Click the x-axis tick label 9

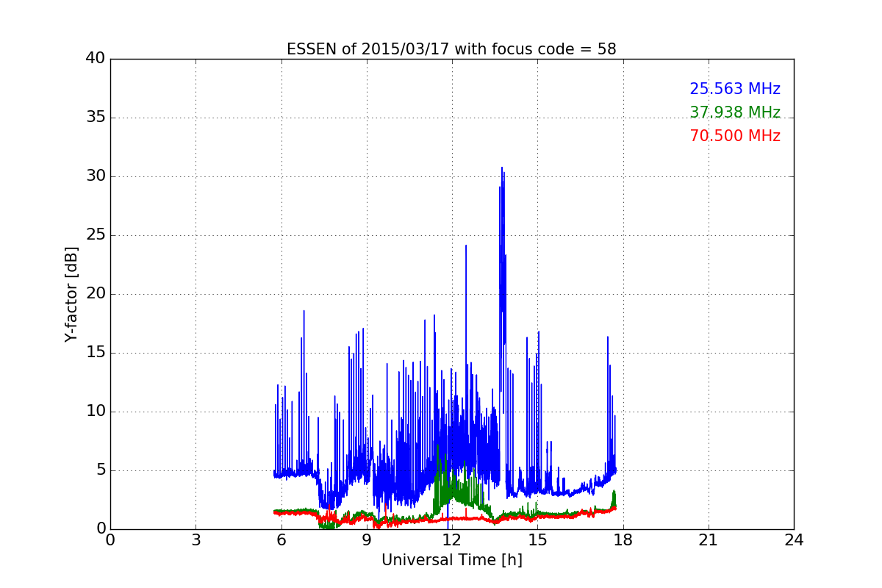(366, 540)
